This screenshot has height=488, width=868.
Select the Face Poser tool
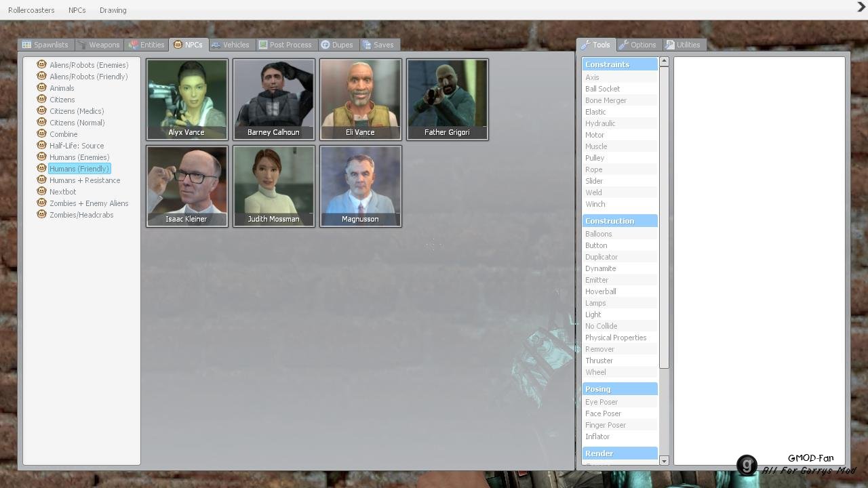[620, 413]
